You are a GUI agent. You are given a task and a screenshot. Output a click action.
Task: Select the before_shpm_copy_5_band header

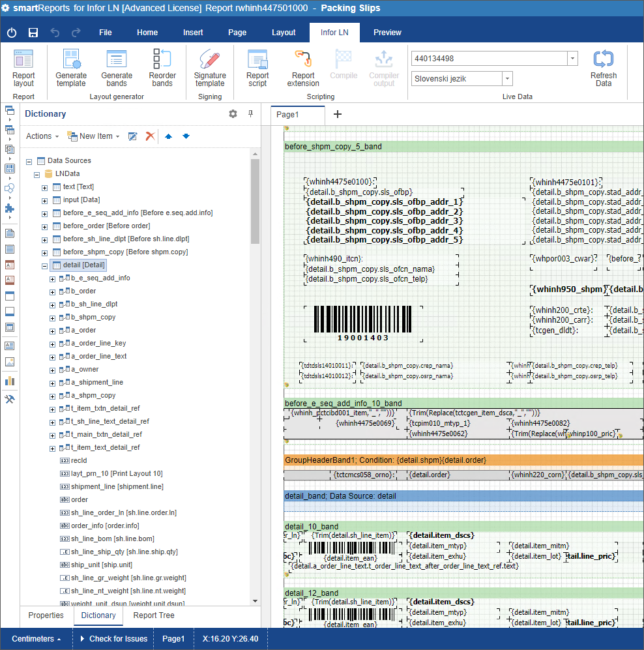tap(463, 146)
